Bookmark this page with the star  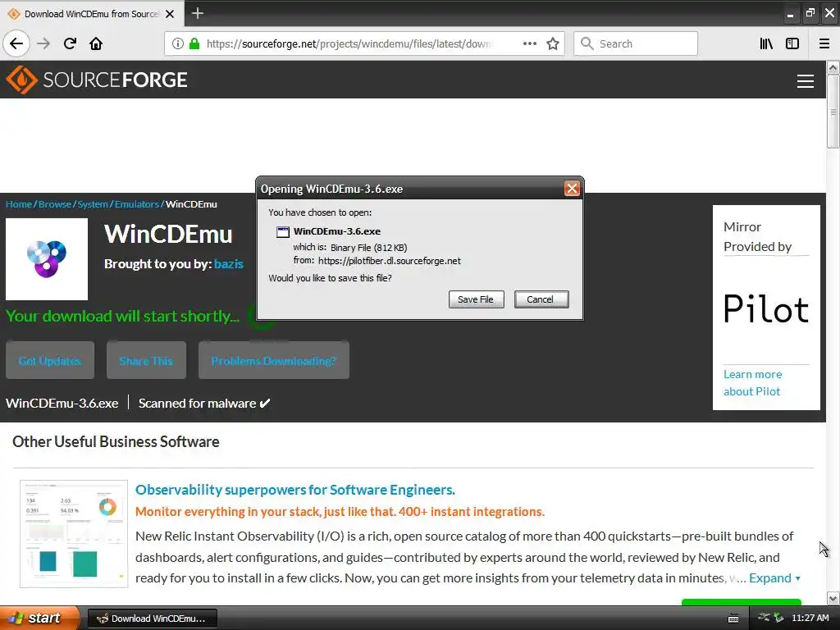553,43
